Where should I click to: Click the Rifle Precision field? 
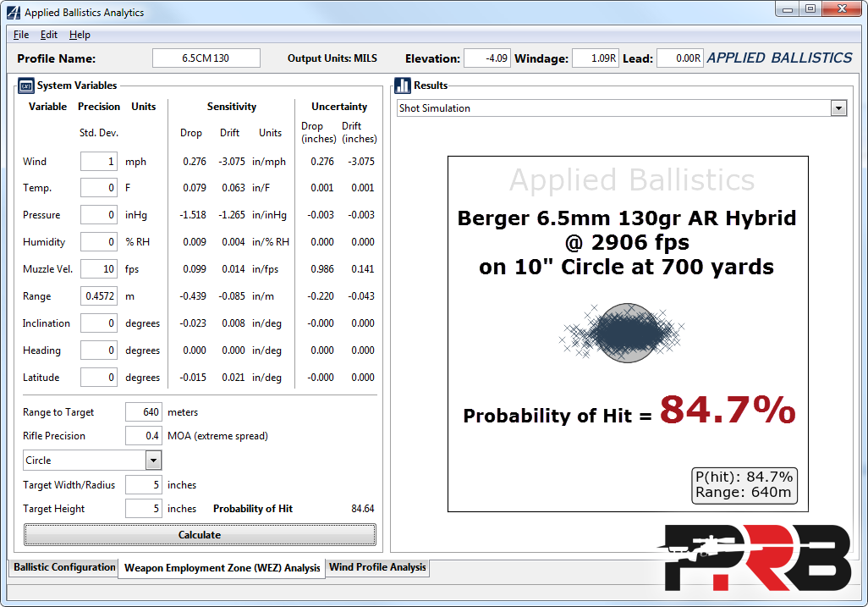coord(143,436)
